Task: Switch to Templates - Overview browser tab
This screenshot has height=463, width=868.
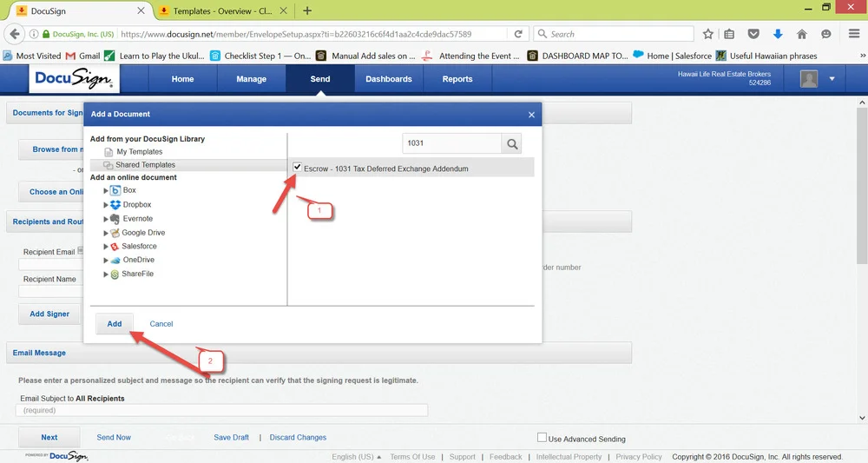Action: pos(223,11)
